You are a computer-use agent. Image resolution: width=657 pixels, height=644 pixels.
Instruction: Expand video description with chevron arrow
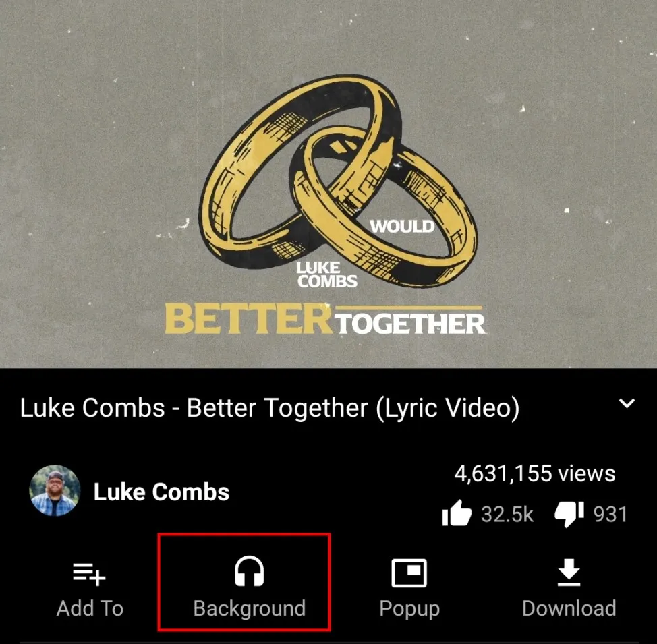tap(627, 403)
